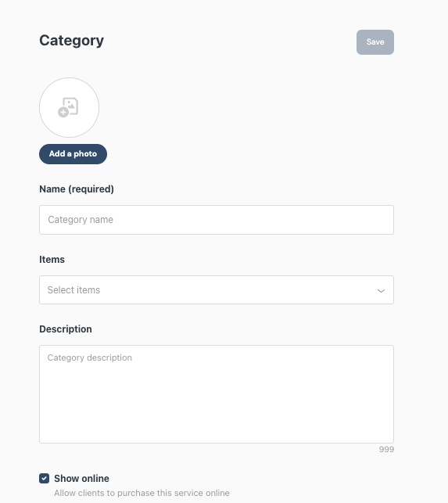Click the plus badge on the image icon

(x=63, y=113)
